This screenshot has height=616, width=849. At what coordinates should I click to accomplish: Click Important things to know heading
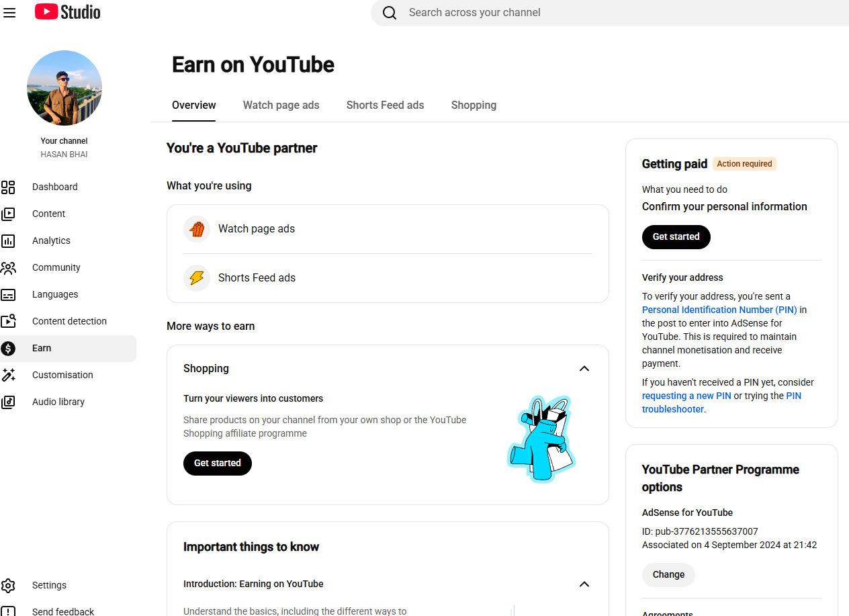point(251,547)
